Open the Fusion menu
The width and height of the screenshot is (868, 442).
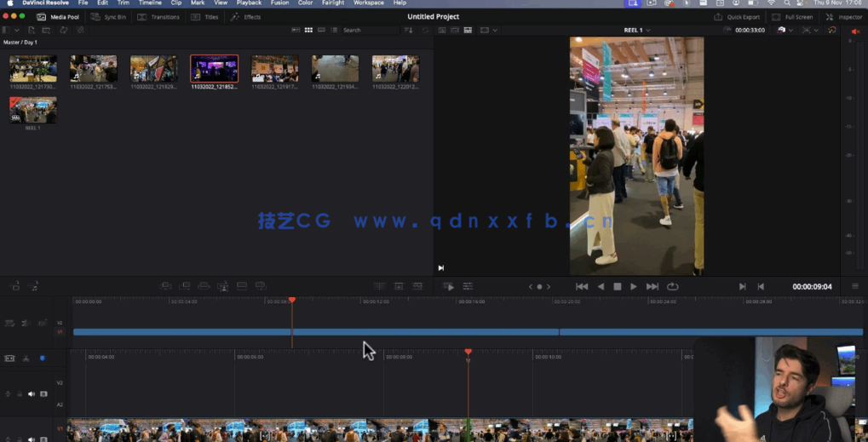[279, 3]
